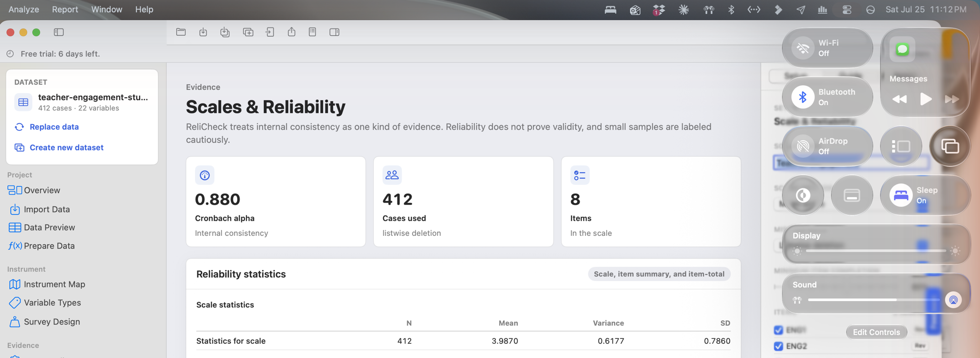
Task: Click the report document toolbar icon
Action: click(312, 32)
